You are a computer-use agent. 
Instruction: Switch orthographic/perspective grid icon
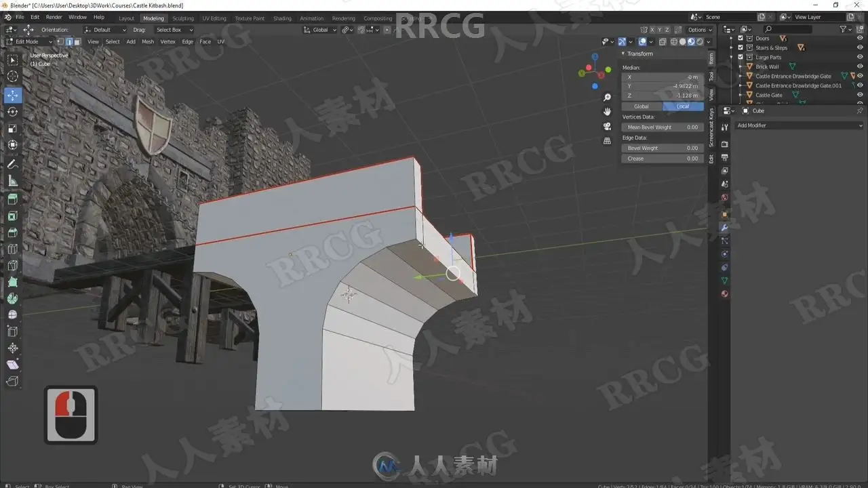pos(607,141)
